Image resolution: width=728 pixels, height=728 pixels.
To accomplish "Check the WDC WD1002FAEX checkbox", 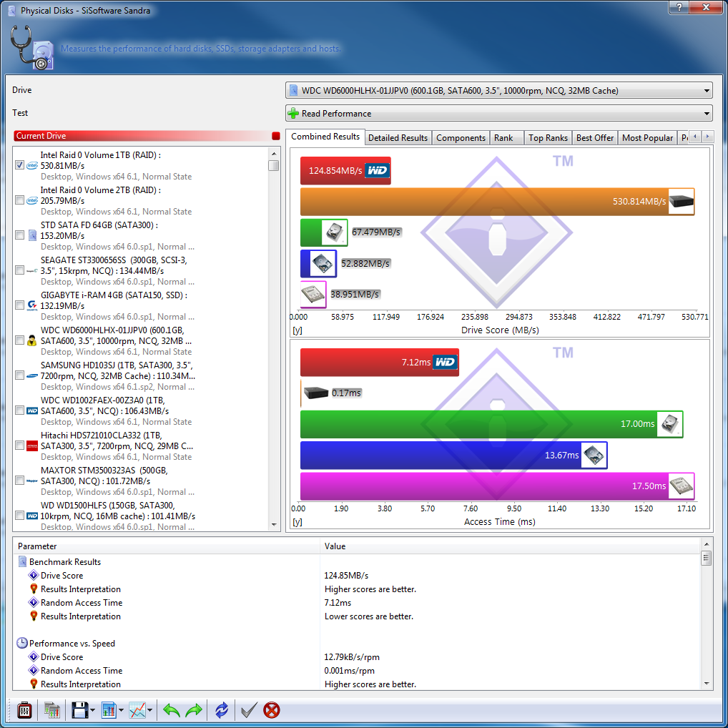I will click(x=19, y=410).
